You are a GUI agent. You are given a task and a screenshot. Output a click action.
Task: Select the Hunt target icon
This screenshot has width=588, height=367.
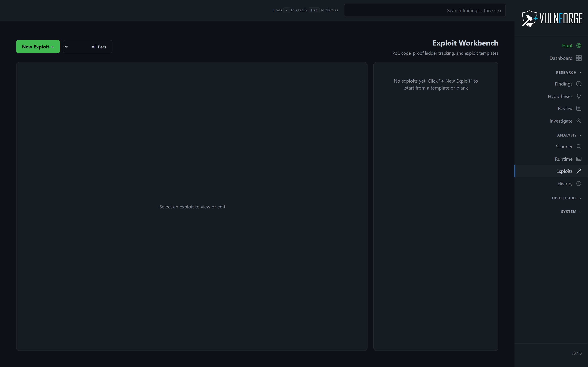(579, 45)
